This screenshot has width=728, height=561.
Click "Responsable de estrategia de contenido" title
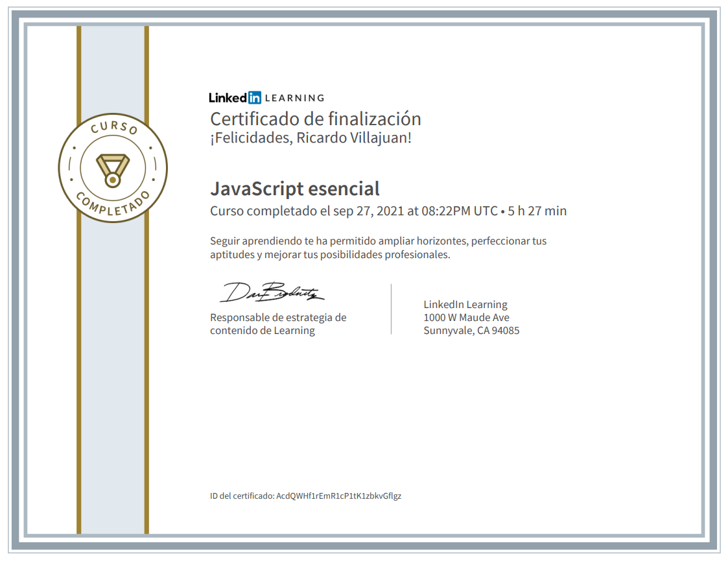pos(277,324)
